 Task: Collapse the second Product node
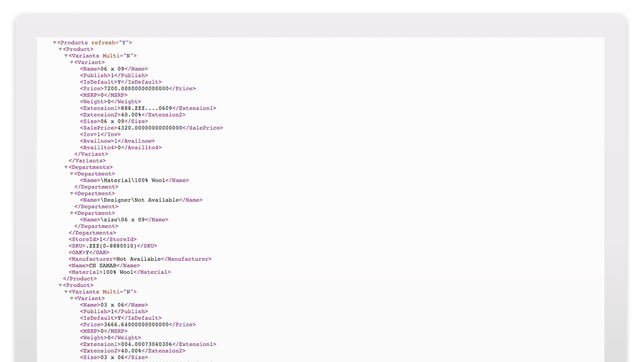[60, 285]
